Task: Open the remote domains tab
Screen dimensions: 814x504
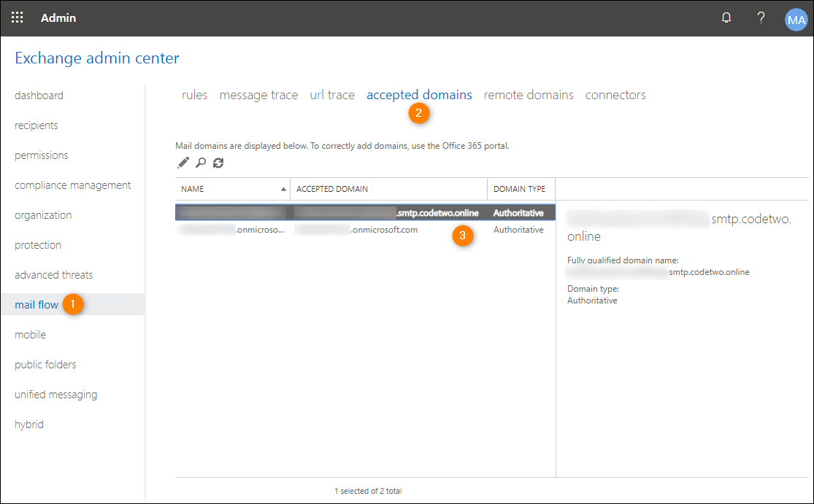Action: click(529, 95)
